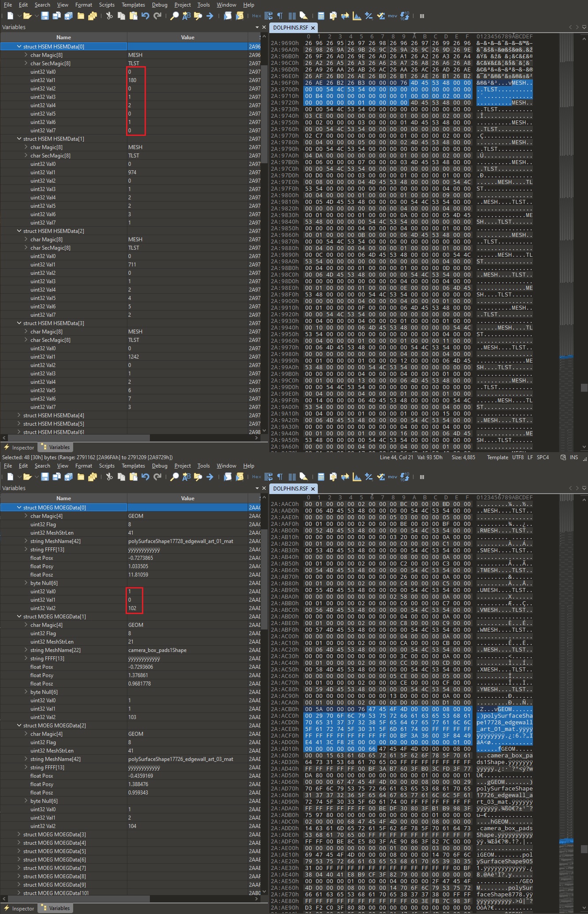Click Replace icon in top window toolbar
This screenshot has height=914, width=588.
[186, 16]
